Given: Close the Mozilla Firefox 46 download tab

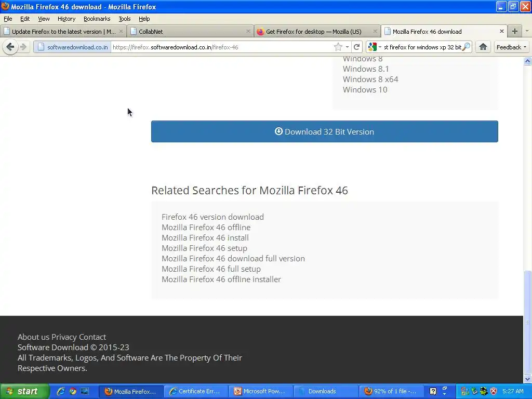Looking at the screenshot, I should pos(501,31).
